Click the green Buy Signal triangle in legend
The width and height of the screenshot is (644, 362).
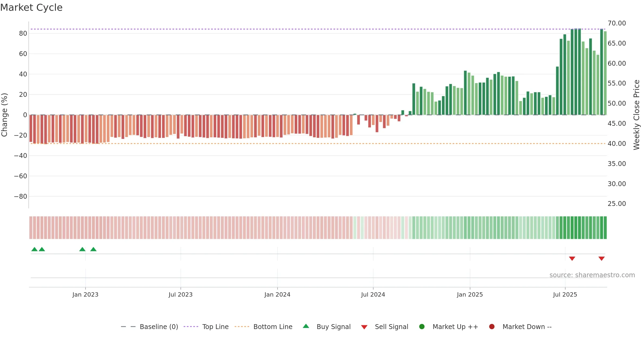point(306,326)
